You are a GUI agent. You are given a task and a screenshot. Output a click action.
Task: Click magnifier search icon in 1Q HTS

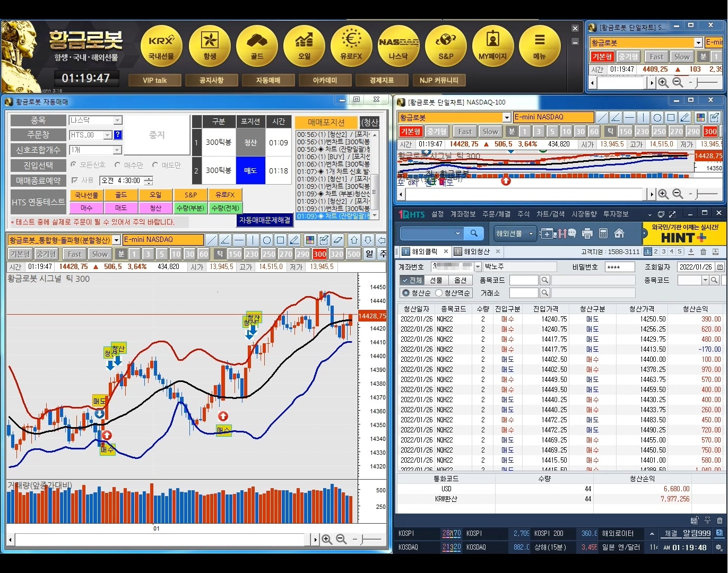(x=474, y=233)
